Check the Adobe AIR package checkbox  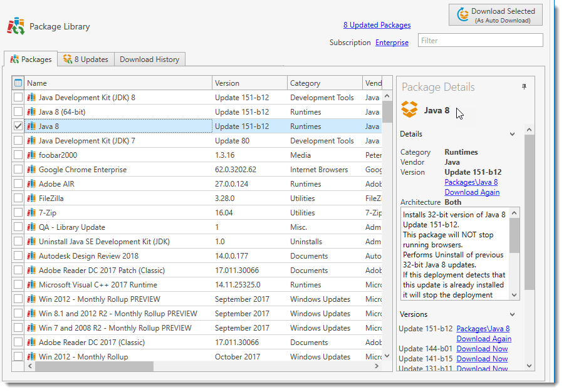click(18, 184)
